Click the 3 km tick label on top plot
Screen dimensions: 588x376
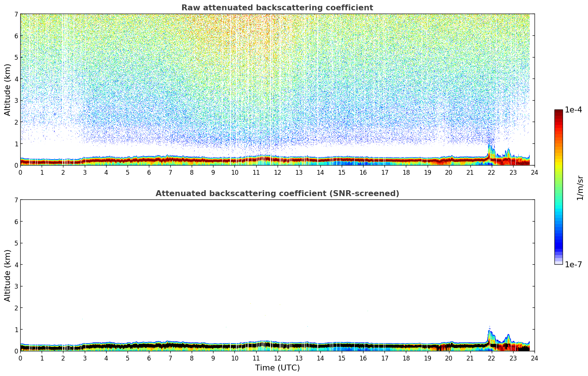pos(15,101)
